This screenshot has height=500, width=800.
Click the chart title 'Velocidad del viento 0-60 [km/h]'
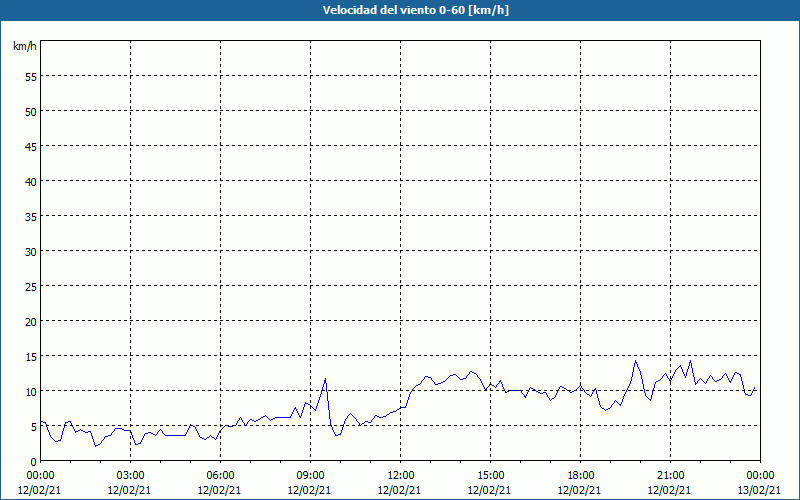[x=415, y=10]
